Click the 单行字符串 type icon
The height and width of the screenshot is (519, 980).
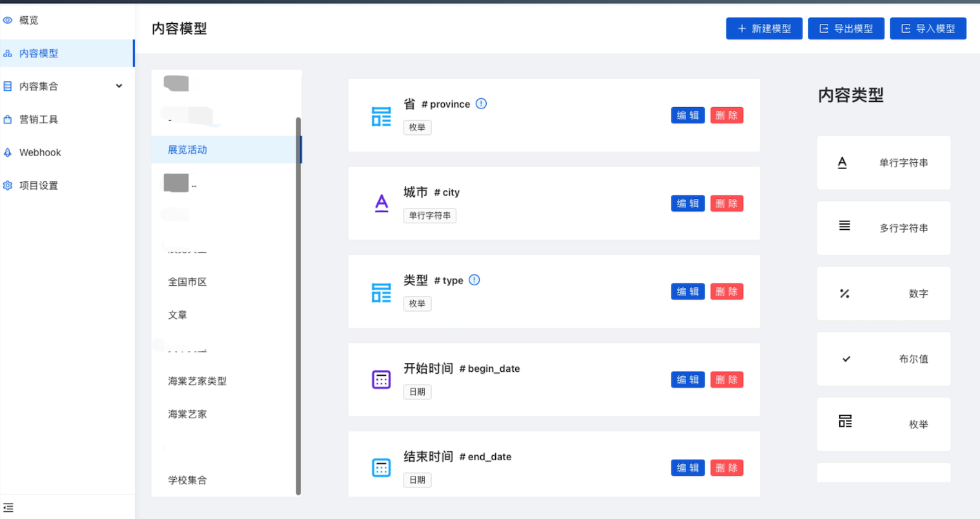[x=842, y=163]
